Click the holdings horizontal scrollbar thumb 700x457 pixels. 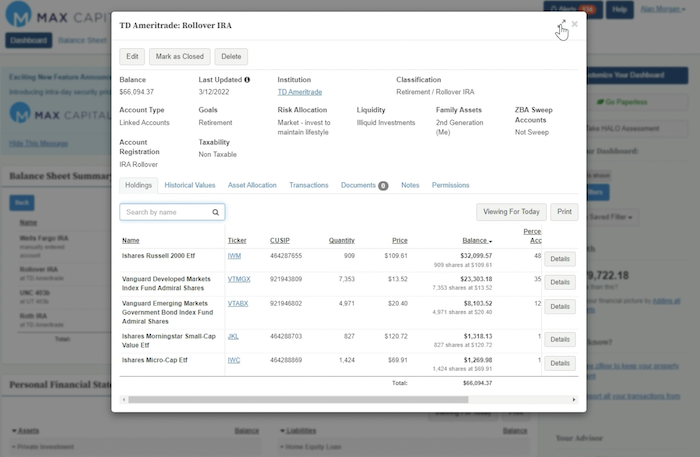click(x=298, y=399)
